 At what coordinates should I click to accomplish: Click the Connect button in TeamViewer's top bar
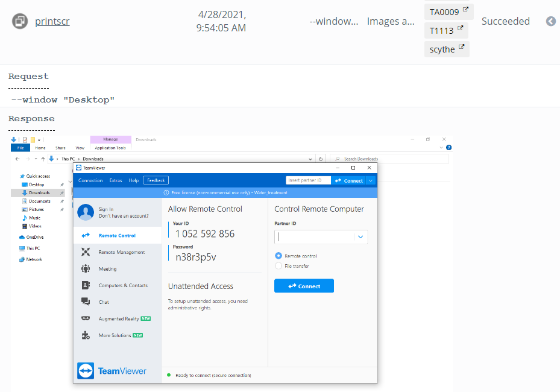click(x=349, y=181)
